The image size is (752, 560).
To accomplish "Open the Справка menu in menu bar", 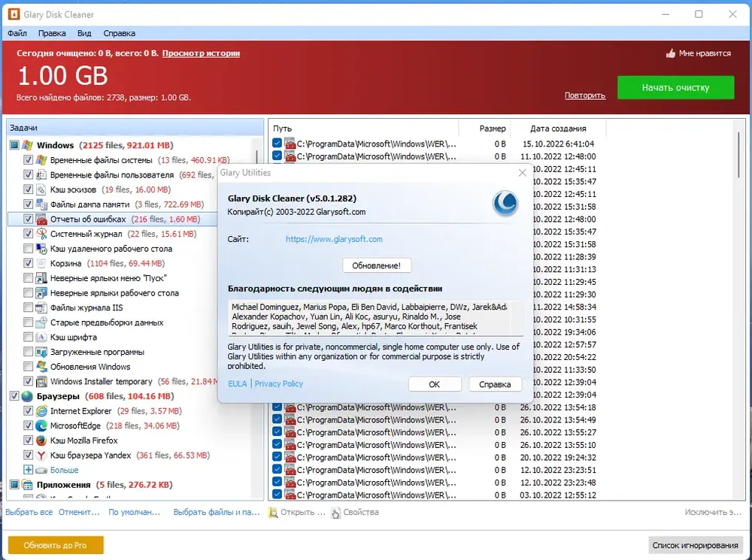I will 119,33.
